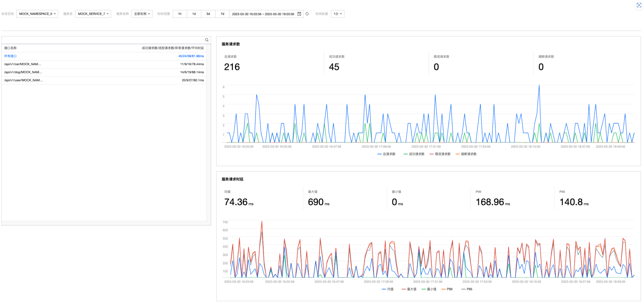Select the 1h time range
Image resolution: width=644 pixels, height=304 pixels.
point(180,14)
